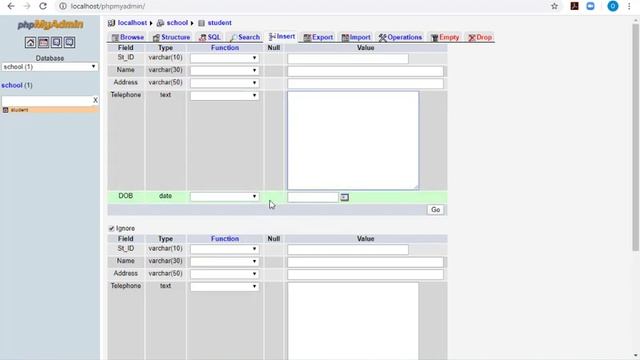Image resolution: width=640 pixels, height=360 pixels.
Task: Open the PDF extension icon in browser
Action: 574,6
